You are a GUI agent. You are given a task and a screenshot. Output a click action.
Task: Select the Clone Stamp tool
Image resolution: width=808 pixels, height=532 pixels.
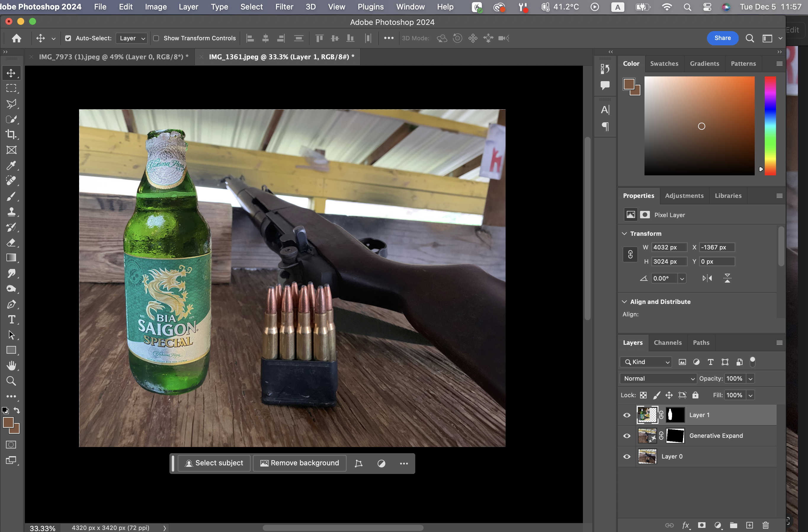click(x=11, y=212)
